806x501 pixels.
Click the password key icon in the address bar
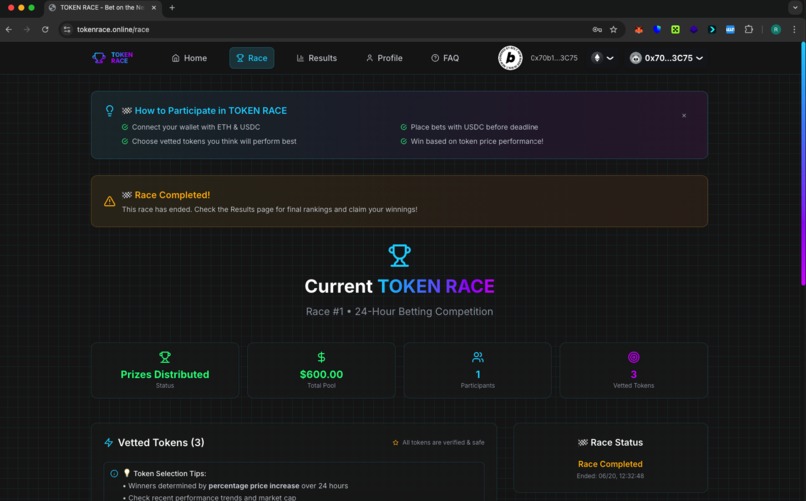point(597,29)
